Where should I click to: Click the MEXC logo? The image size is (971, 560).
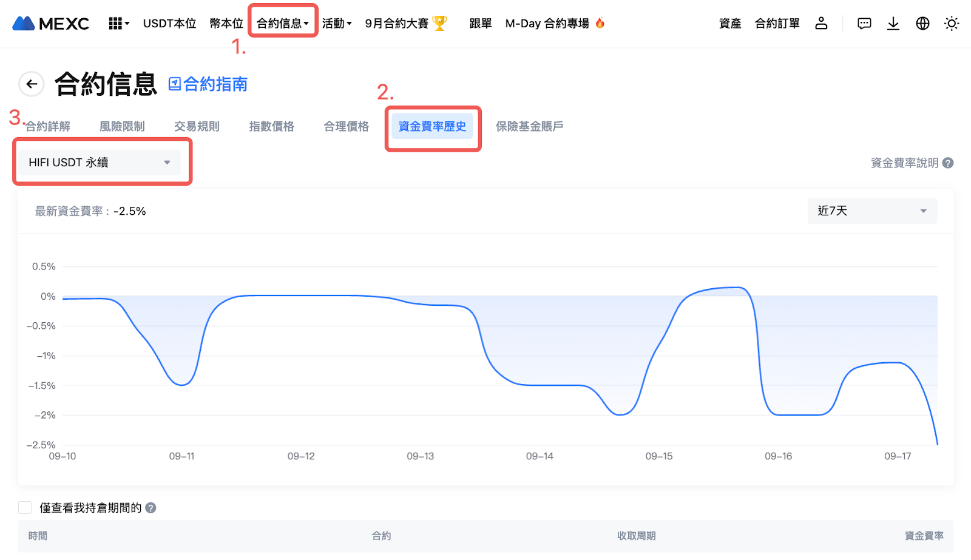(x=51, y=24)
